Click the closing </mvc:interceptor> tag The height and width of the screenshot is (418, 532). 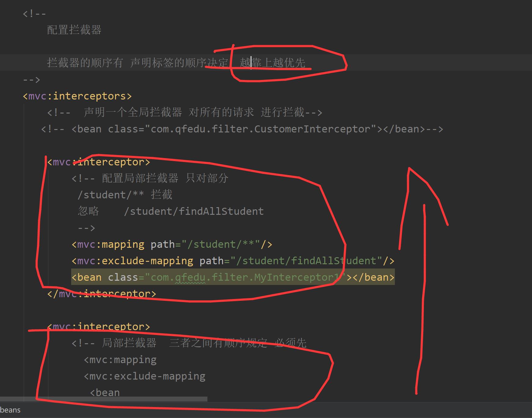(x=102, y=294)
